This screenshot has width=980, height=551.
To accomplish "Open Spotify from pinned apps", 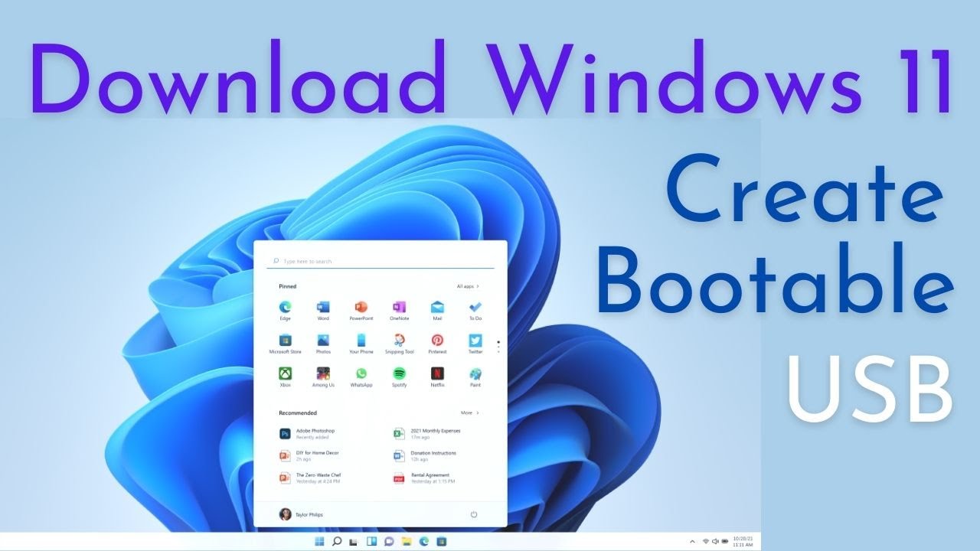I will point(399,377).
